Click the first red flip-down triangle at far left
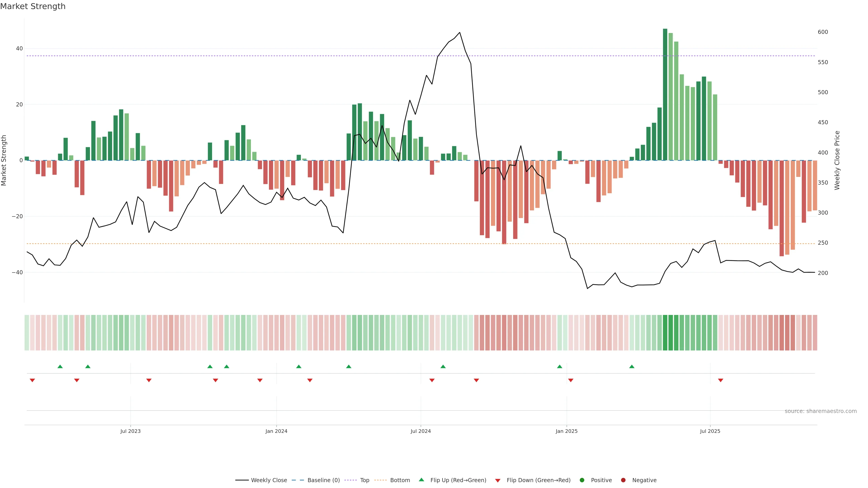This screenshot has height=488, width=868. 32,380
